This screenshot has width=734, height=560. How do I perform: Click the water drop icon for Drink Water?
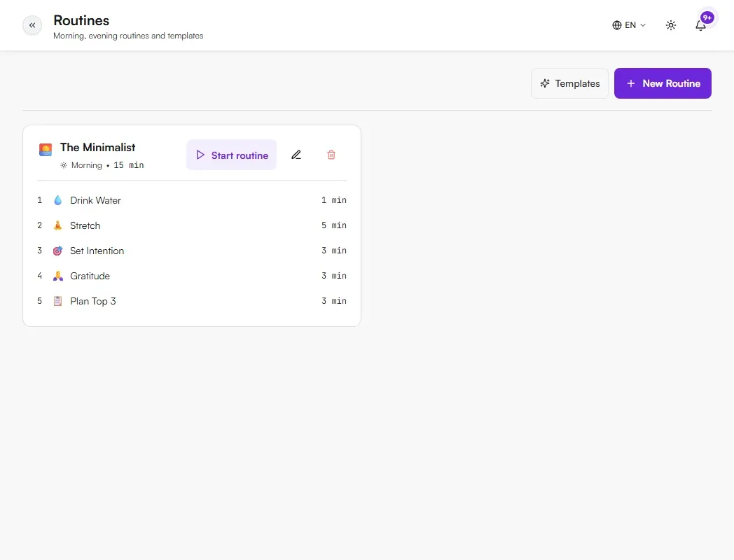click(57, 200)
